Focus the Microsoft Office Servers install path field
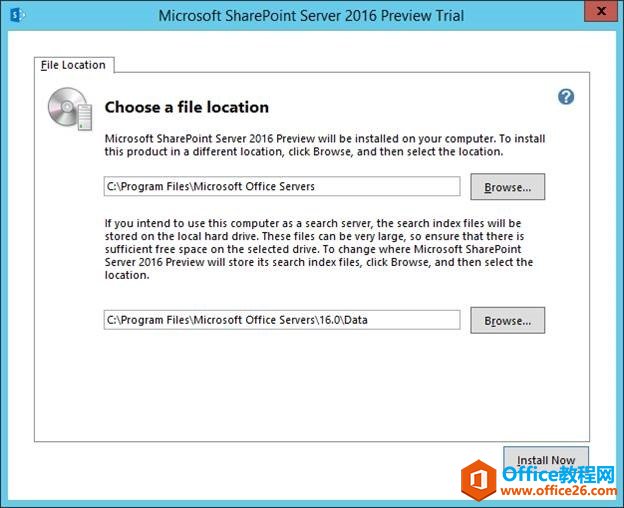Image resolution: width=624 pixels, height=508 pixels. pyautogui.click(x=281, y=186)
